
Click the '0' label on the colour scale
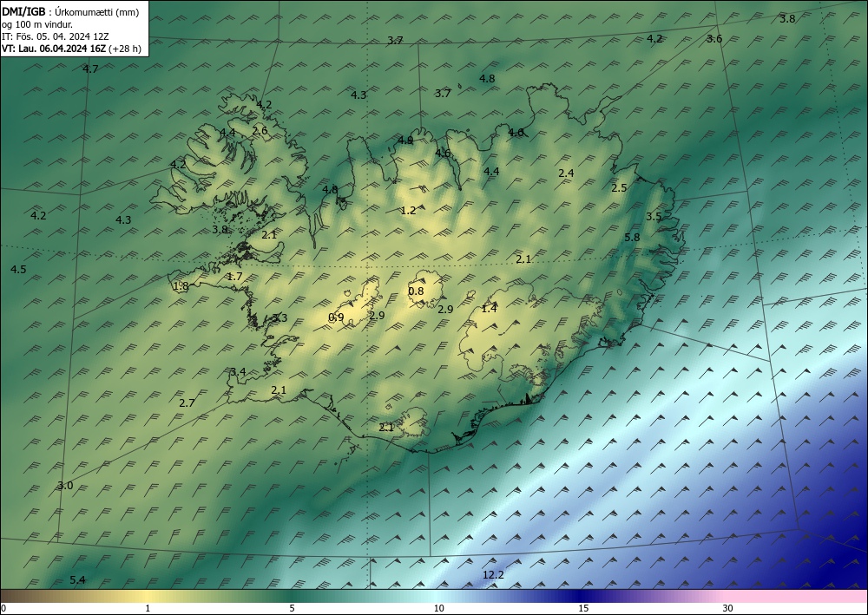pyautogui.click(x=3, y=608)
